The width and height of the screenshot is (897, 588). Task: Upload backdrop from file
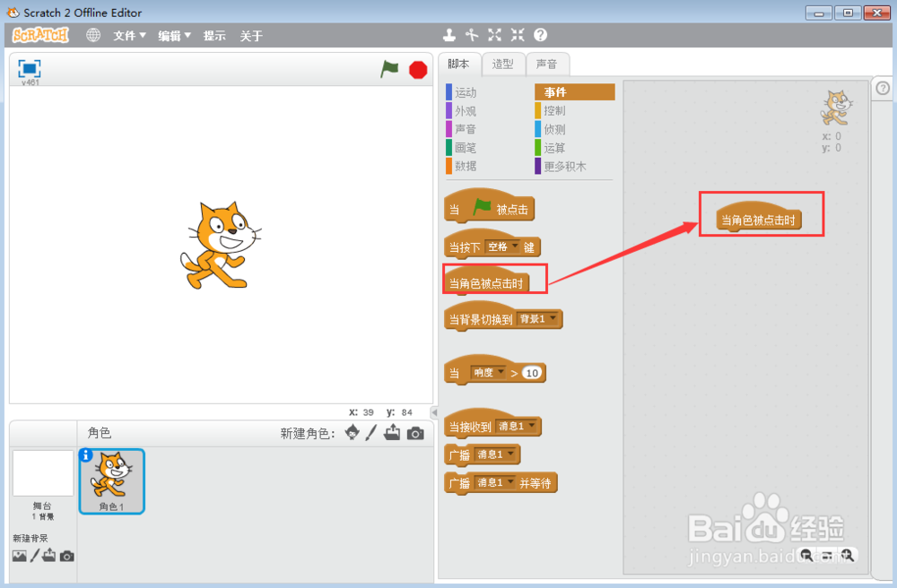point(49,555)
